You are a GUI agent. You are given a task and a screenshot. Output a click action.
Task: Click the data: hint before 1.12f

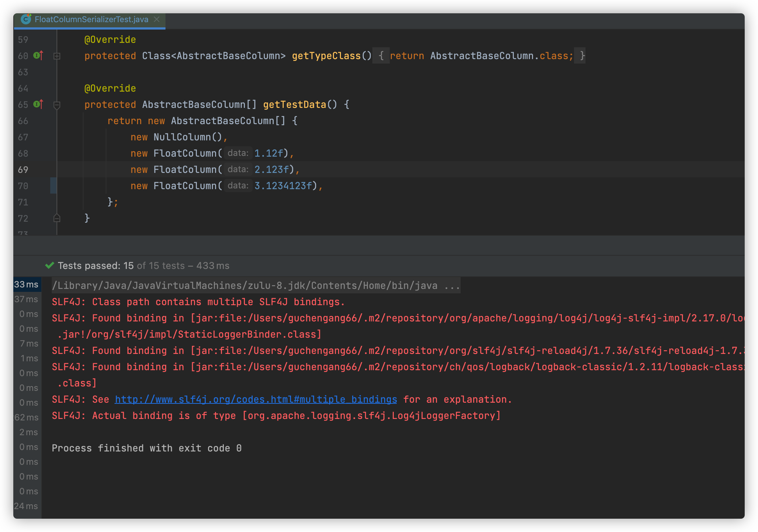point(238,153)
